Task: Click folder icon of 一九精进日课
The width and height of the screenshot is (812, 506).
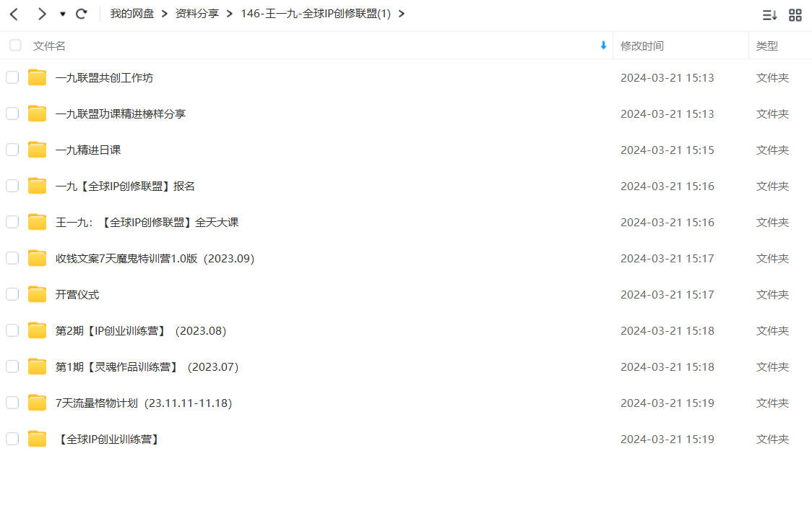Action: (37, 150)
